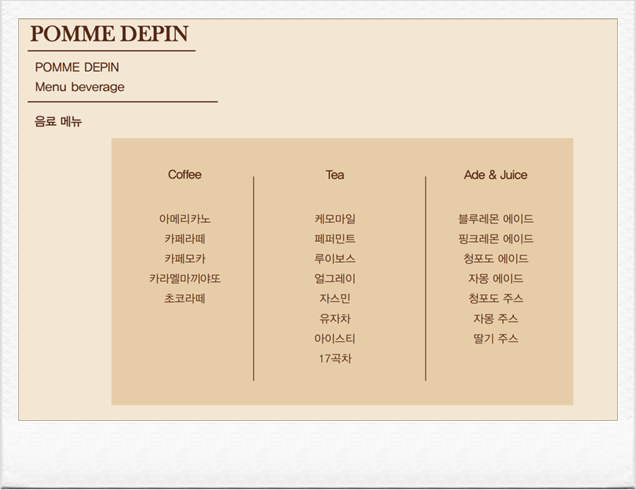Viewport: 636px width, 490px height.
Task: Click the 아이스티 tea item
Action: pos(335,338)
